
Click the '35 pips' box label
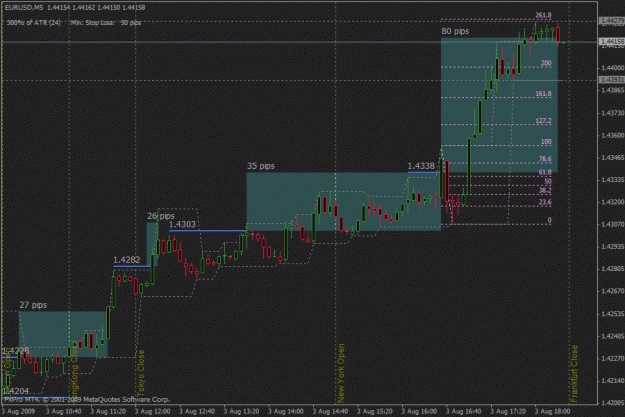(261, 166)
